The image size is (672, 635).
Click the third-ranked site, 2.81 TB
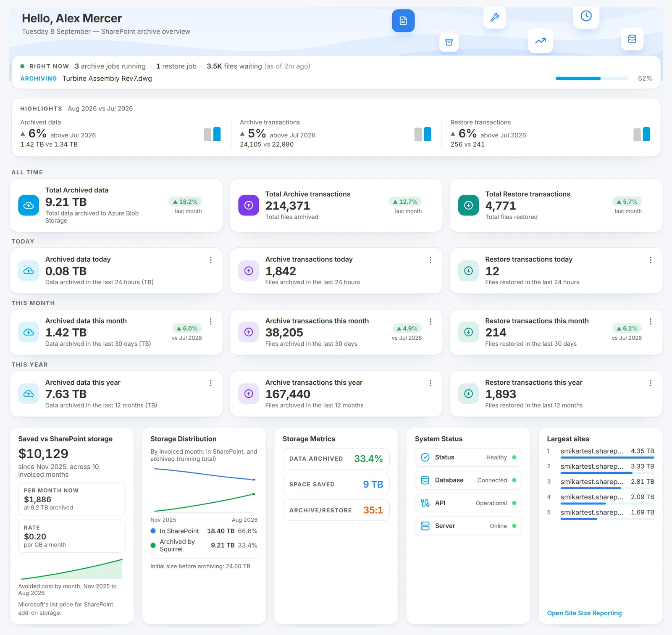(601, 483)
